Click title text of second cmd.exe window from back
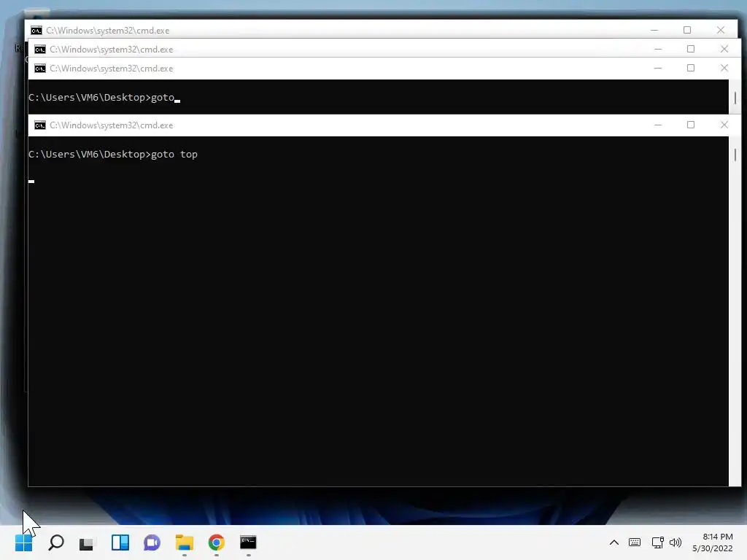The image size is (747, 560). click(x=111, y=50)
